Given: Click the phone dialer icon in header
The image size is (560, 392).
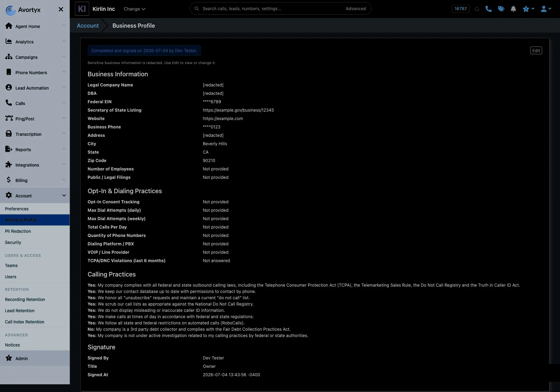Looking at the screenshot, I should (x=489, y=9).
